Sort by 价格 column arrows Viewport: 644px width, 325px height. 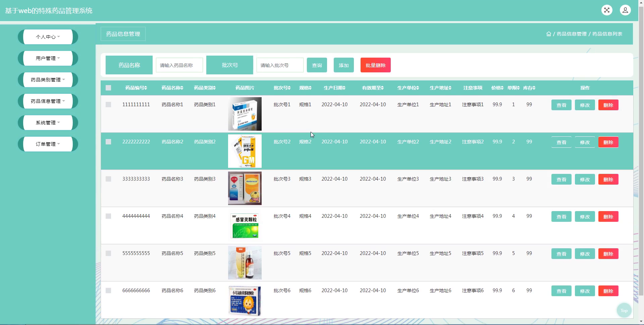pos(502,88)
